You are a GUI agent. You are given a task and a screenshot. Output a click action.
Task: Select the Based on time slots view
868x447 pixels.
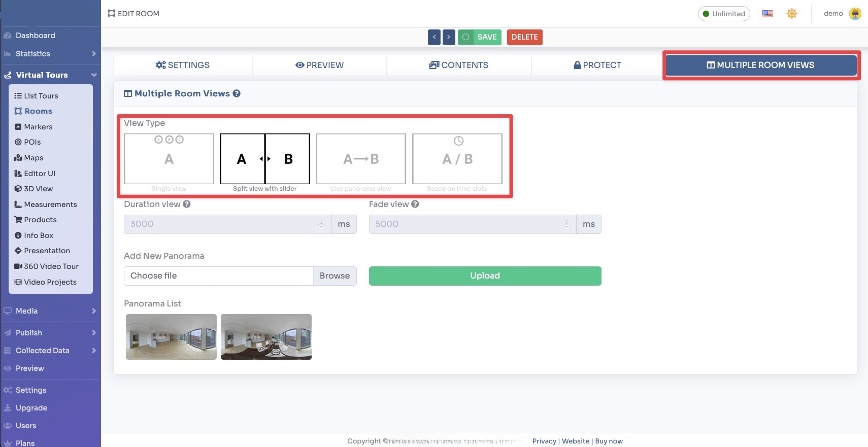pyautogui.click(x=457, y=159)
